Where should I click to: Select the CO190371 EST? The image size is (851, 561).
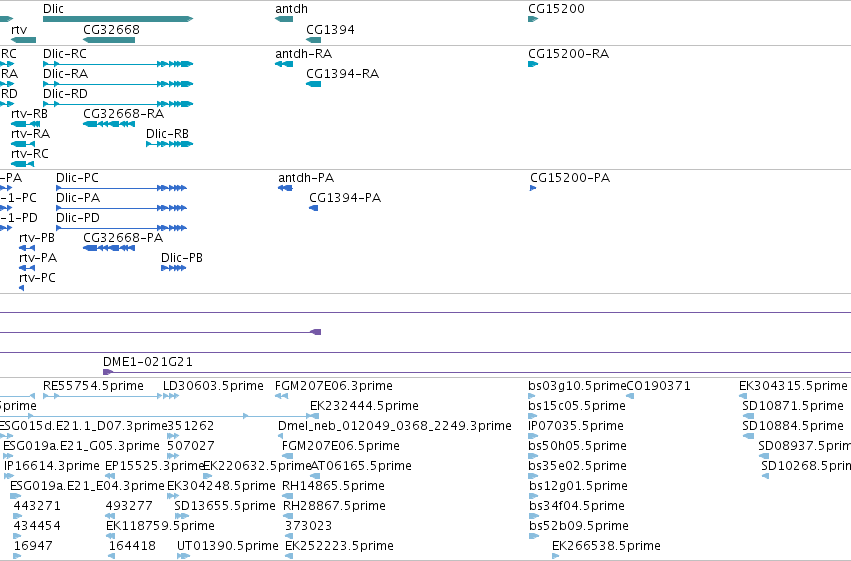tap(630, 396)
